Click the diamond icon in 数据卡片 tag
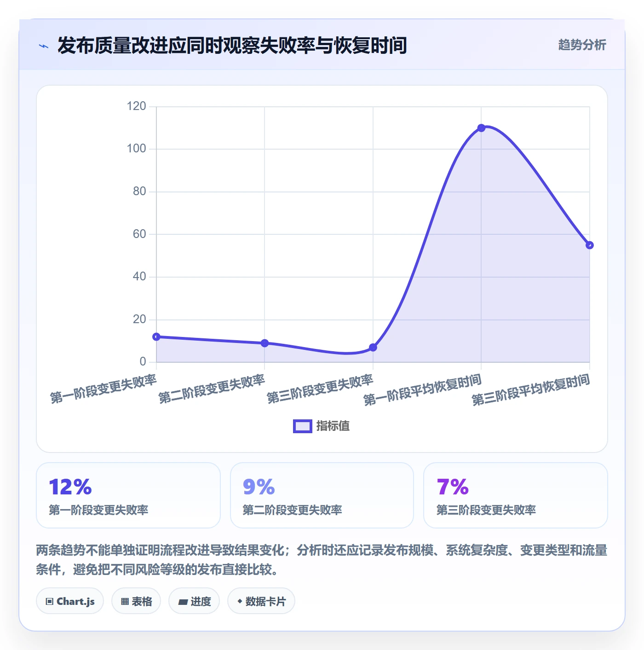 coord(240,601)
